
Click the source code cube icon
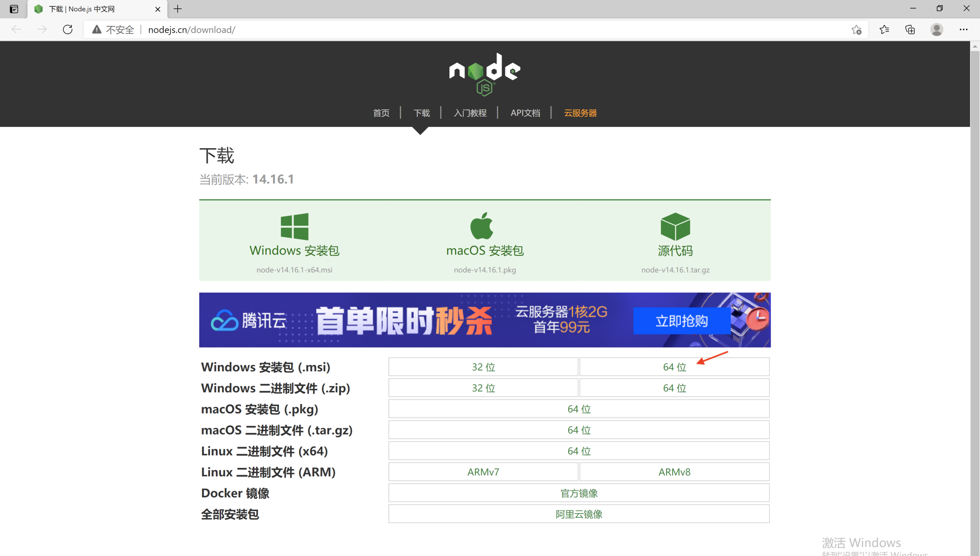[675, 226]
